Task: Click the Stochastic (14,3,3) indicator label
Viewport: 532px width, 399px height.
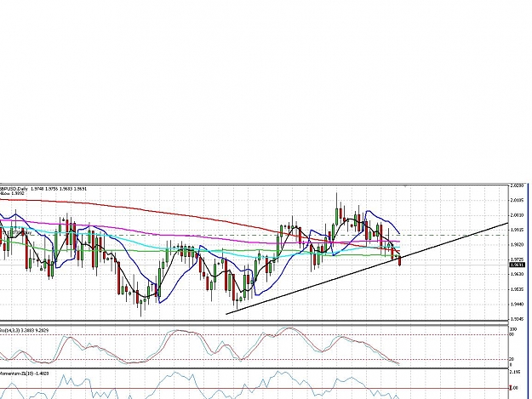Action: 24,330
